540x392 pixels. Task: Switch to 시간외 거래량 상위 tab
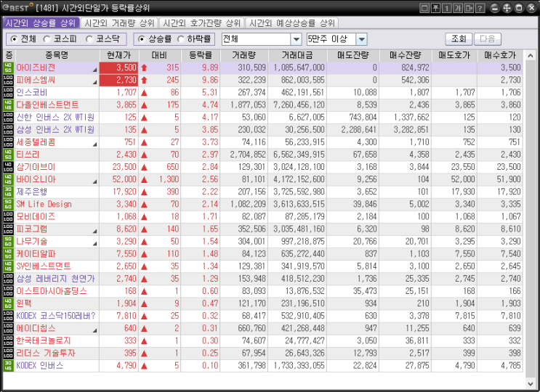click(x=119, y=23)
